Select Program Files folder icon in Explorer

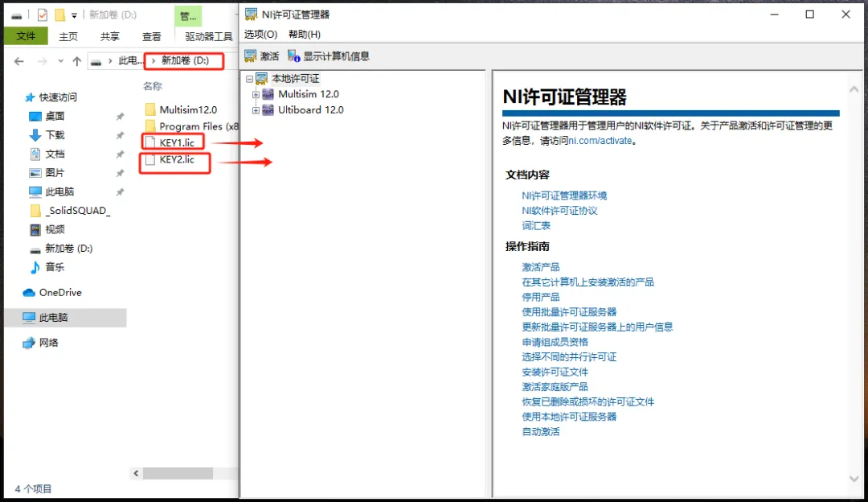pos(150,126)
